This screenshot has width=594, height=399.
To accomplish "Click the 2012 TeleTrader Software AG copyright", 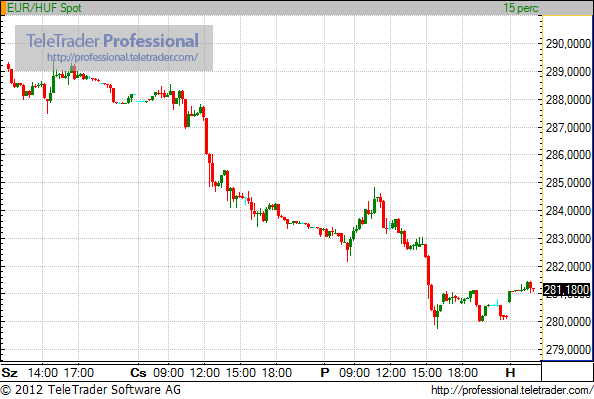I will 91,390.
